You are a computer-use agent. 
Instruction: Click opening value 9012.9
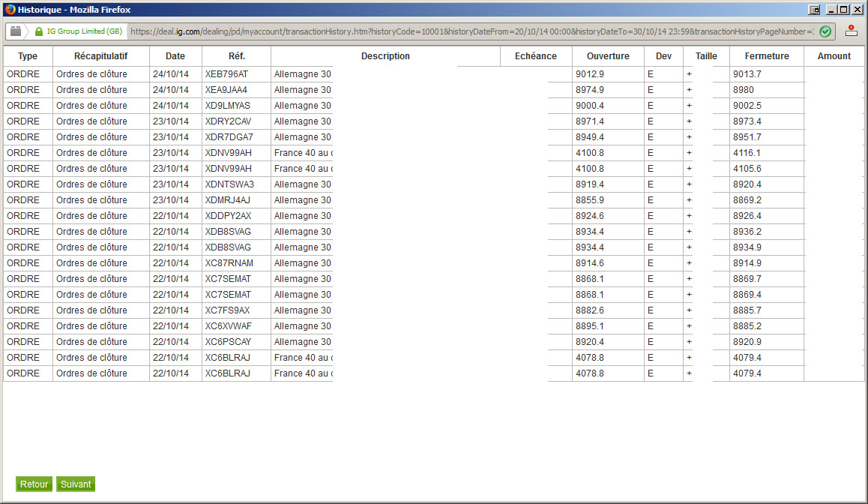pyautogui.click(x=590, y=74)
